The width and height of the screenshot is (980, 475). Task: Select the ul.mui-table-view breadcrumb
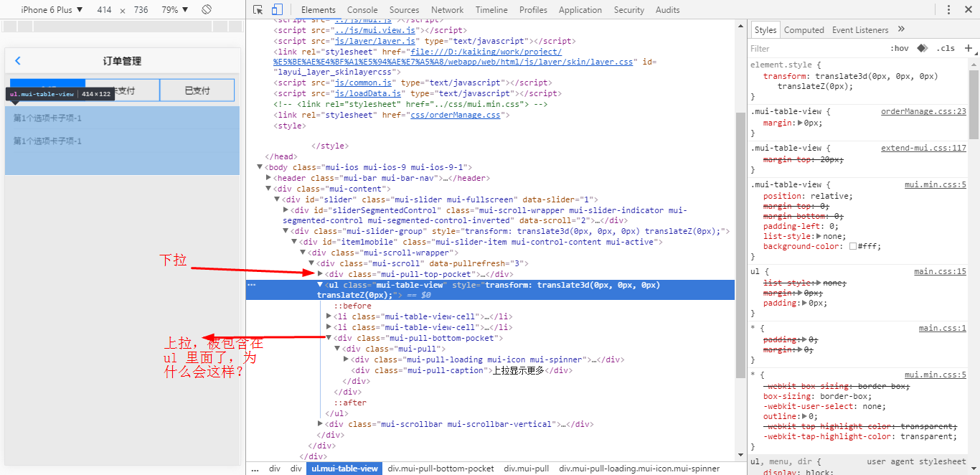point(344,469)
